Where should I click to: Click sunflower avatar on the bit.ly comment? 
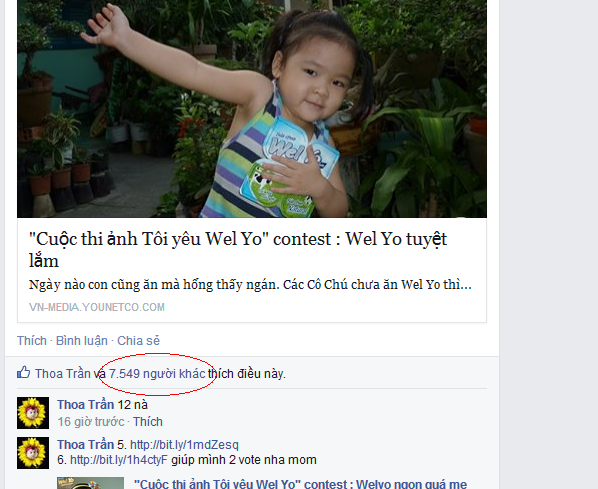pyautogui.click(x=33, y=453)
